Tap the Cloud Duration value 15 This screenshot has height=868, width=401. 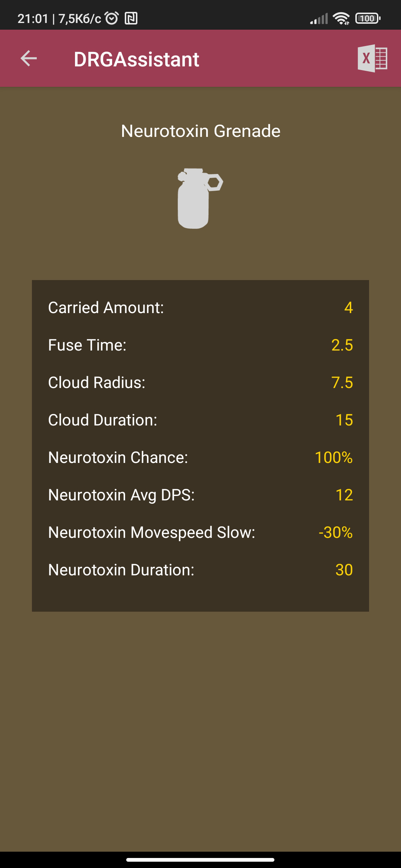tap(344, 420)
